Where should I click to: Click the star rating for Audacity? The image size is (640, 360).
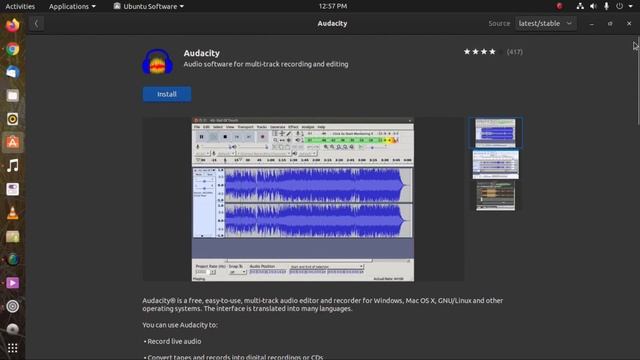483,52
